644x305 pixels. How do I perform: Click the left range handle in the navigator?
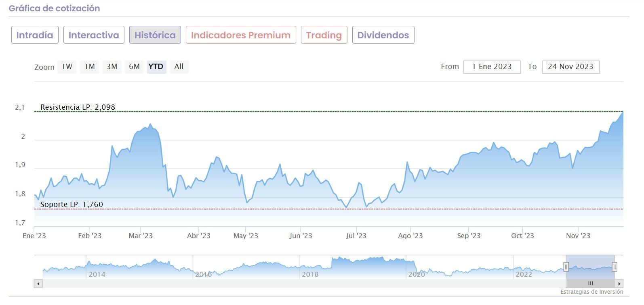pos(566,267)
